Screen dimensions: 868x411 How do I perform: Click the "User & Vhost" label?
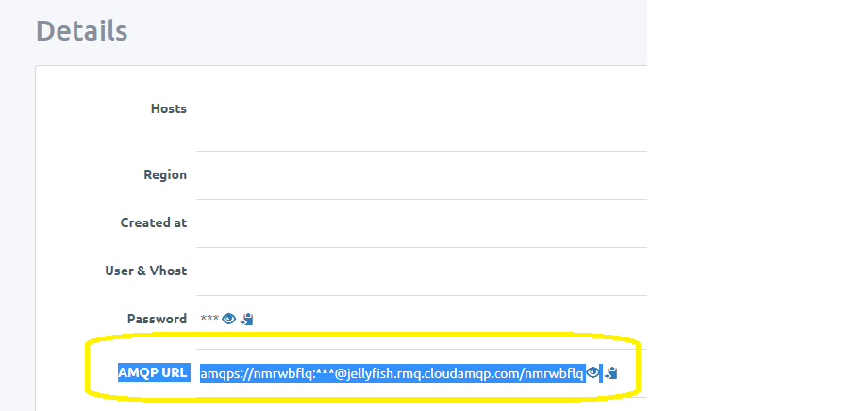click(146, 271)
